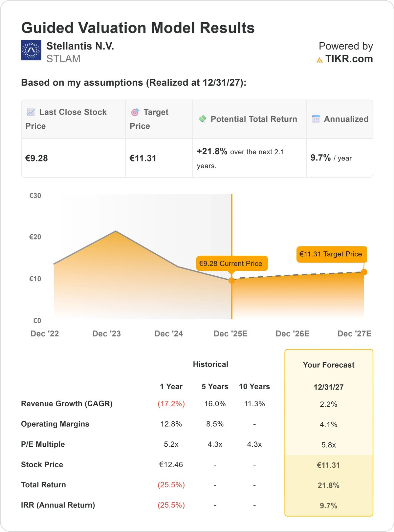
Task: Click the 12/31/27 forecast date header
Action: 329,387
